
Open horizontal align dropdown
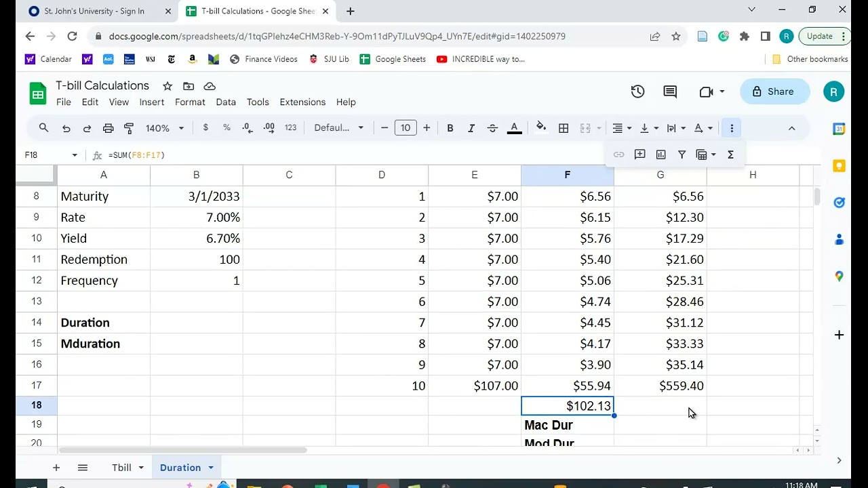tap(622, 128)
